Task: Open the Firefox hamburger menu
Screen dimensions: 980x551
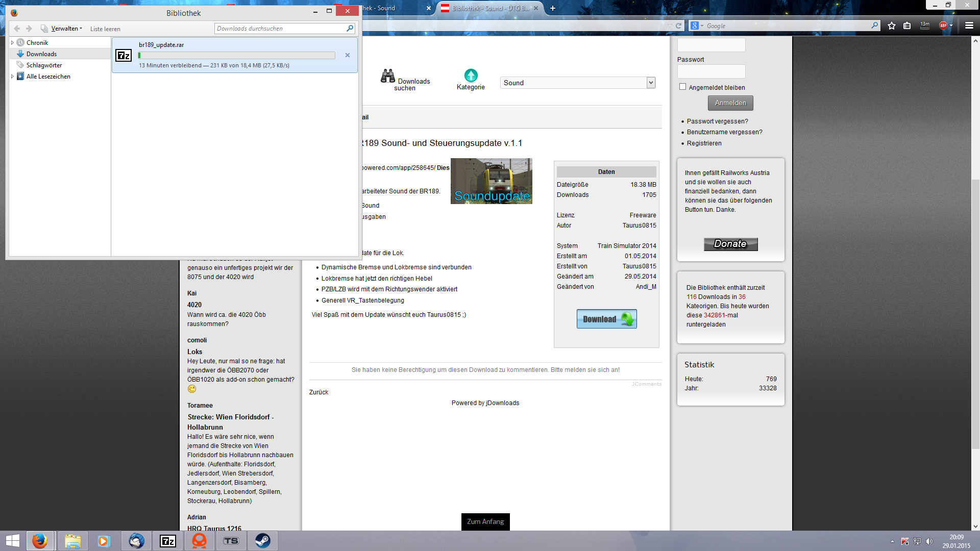Action: point(969,26)
